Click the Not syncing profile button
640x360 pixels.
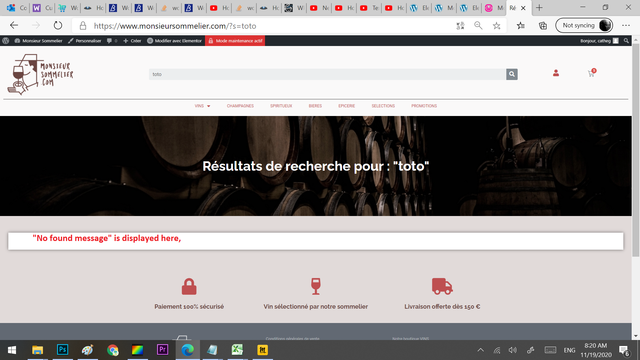pyautogui.click(x=584, y=25)
